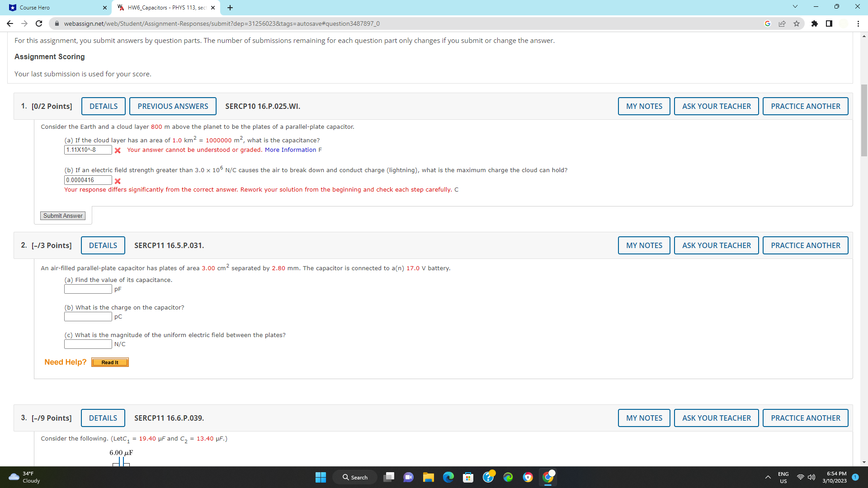Screen dimensions: 868x488
Task: Expand the tab search chevron
Action: [x=795, y=7]
